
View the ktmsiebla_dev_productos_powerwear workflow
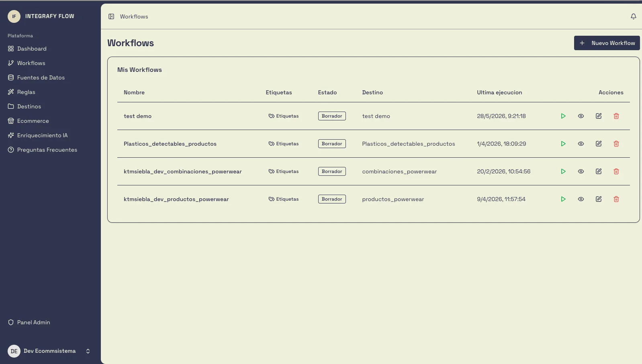click(x=581, y=199)
